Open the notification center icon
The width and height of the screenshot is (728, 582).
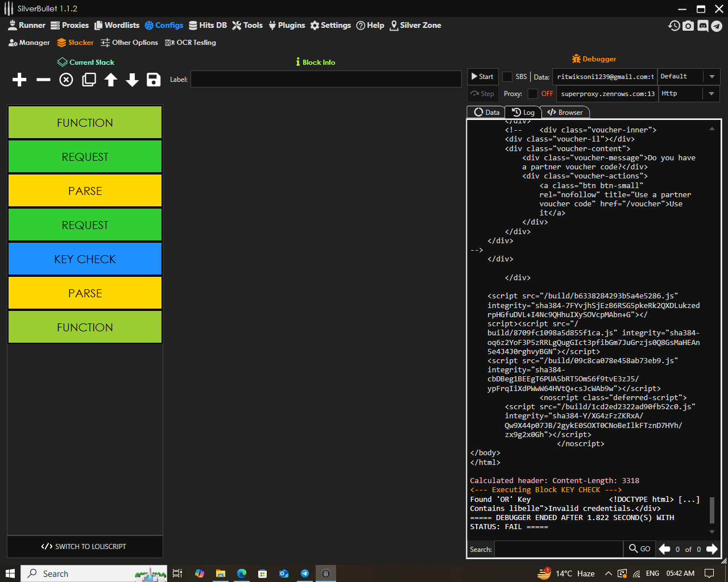[709, 573]
